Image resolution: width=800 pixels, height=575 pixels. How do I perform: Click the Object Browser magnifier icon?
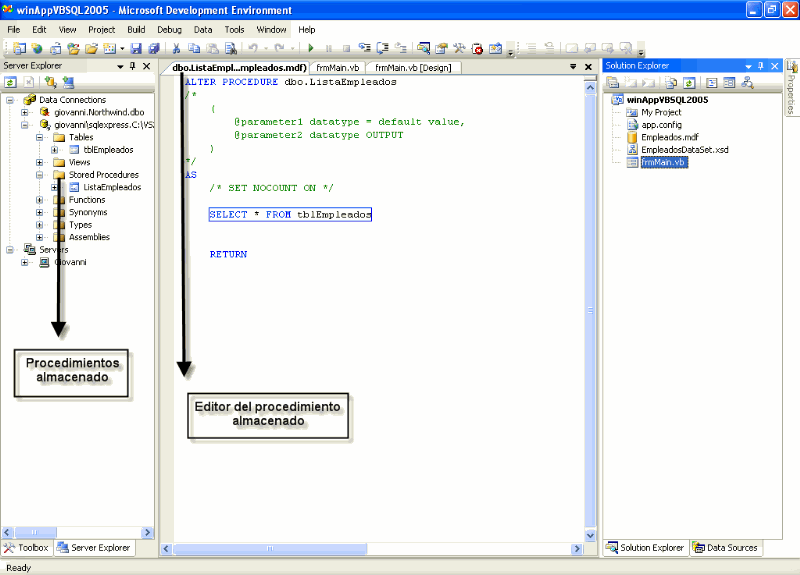point(423,48)
